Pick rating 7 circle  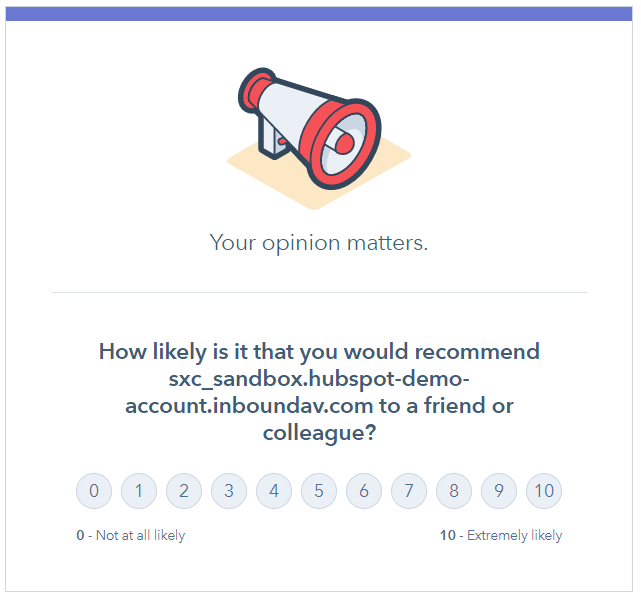coord(409,491)
